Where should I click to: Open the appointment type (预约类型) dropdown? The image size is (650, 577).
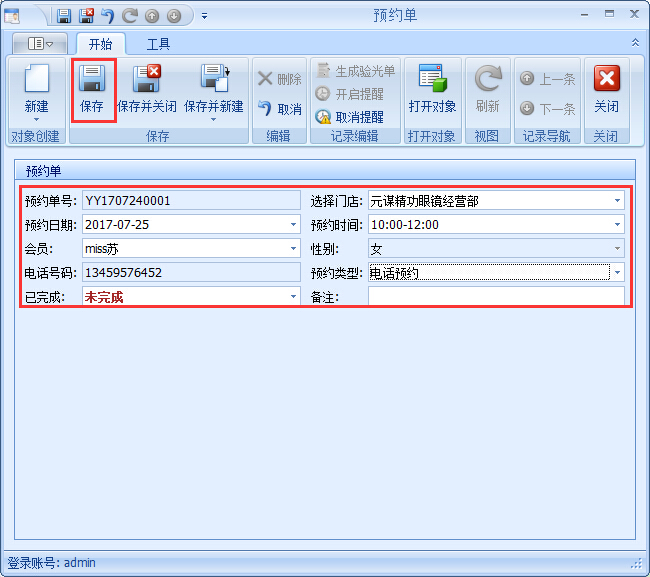click(x=617, y=273)
